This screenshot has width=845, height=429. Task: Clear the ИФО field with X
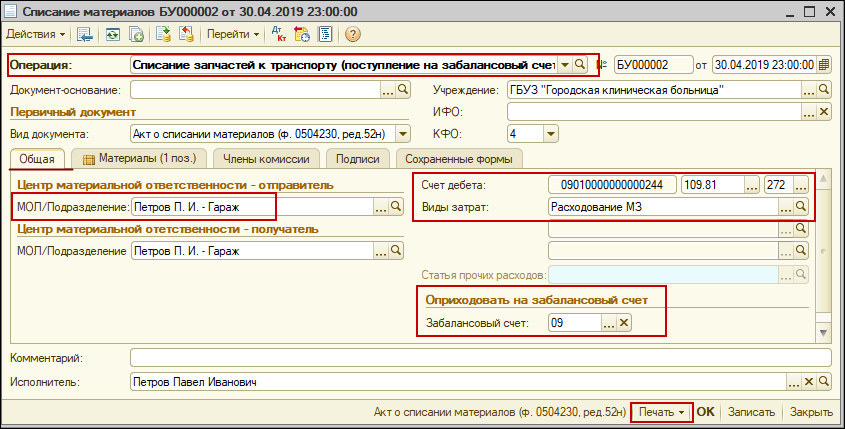click(x=823, y=112)
